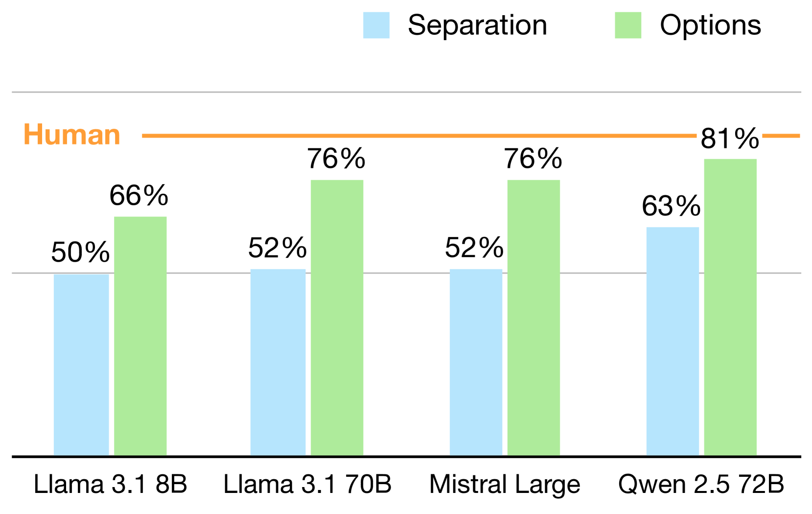
Task: Select Llama 3.1 8B blue Separation bar
Action: click(81, 365)
